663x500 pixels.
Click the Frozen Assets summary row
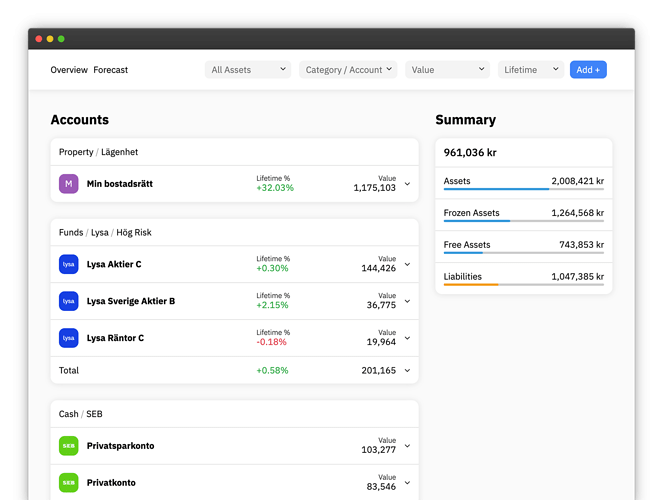coord(523,213)
